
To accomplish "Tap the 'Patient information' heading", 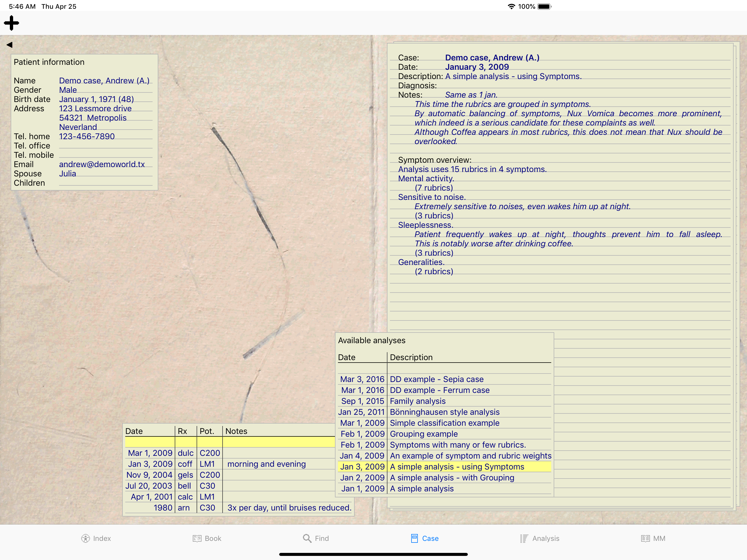I will (49, 62).
